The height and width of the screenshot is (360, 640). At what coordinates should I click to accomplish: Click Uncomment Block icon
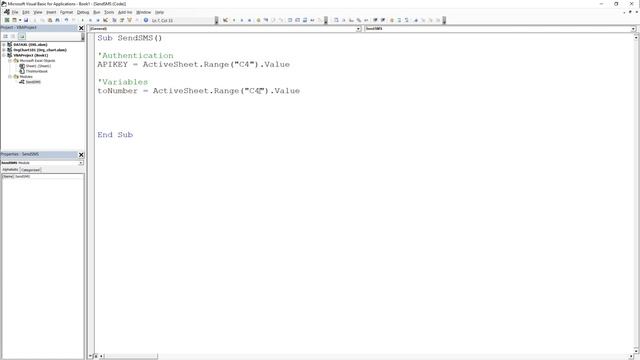pos(407,20)
